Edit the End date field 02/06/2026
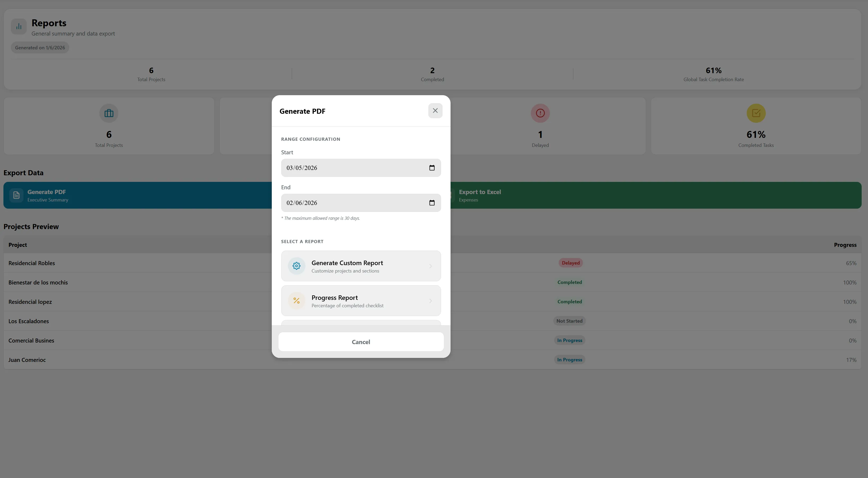Screen dimensions: 868x478 tap(361, 203)
